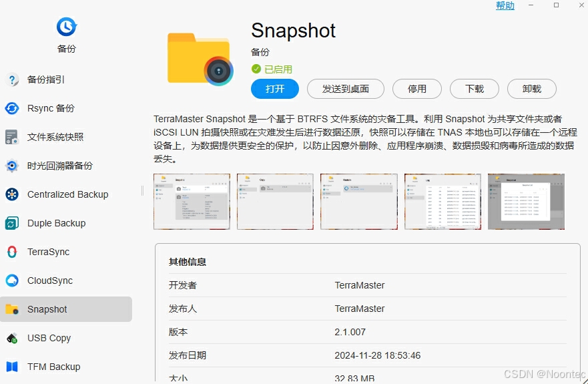This screenshot has height=384, width=588.
Task: Open 文件系统快照 from the sidebar
Action: pyautogui.click(x=66, y=137)
